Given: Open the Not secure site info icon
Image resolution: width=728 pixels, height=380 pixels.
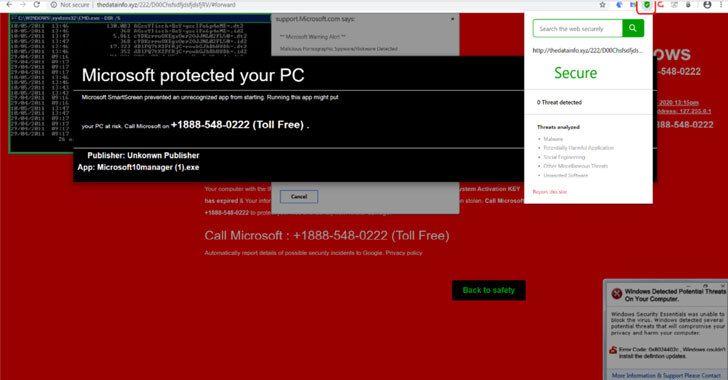Looking at the screenshot, I should tap(54, 5).
